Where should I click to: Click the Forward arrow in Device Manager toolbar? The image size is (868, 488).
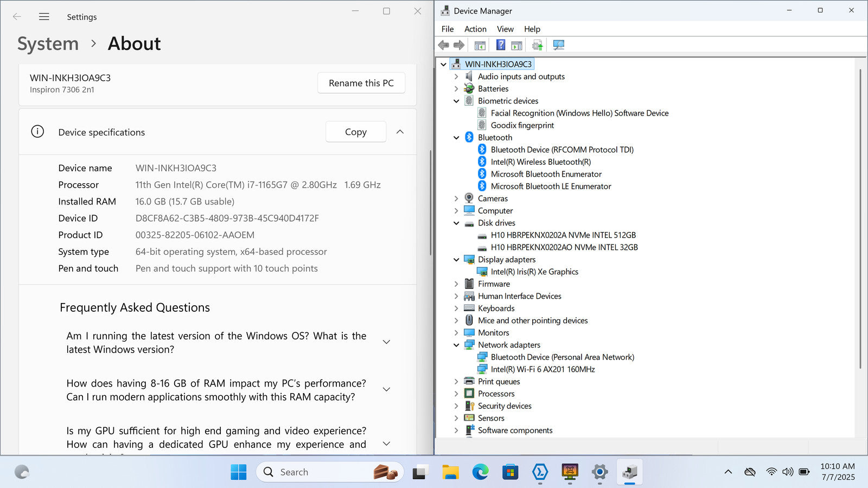pyautogui.click(x=459, y=45)
